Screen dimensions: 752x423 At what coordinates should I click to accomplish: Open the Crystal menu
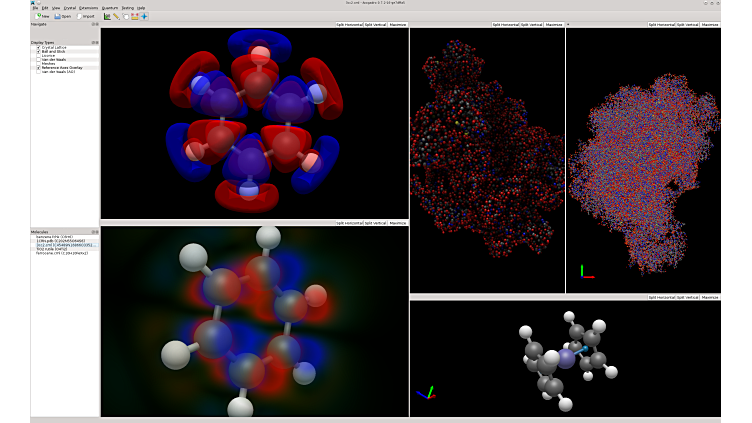point(69,8)
